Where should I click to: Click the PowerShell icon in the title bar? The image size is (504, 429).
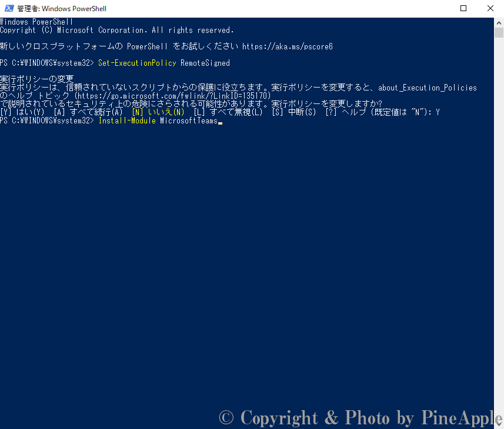click(x=8, y=9)
